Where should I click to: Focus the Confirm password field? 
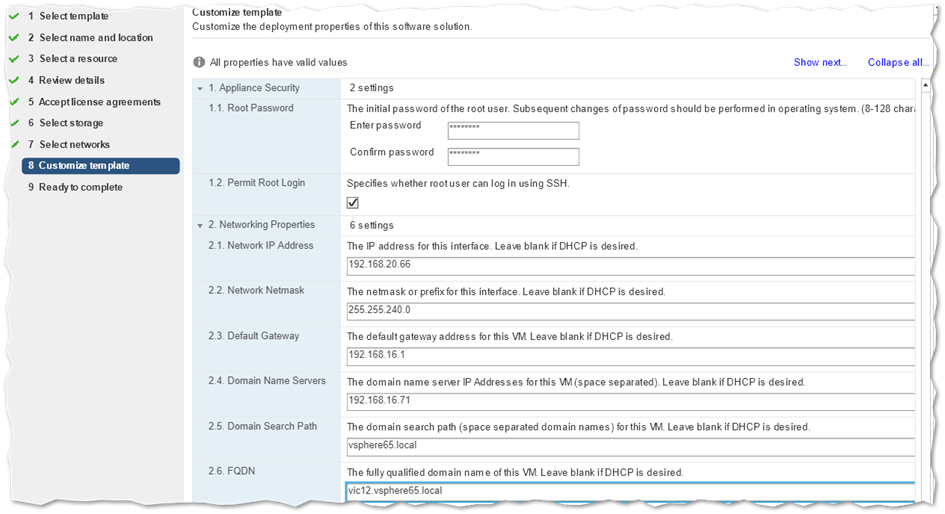pos(513,157)
